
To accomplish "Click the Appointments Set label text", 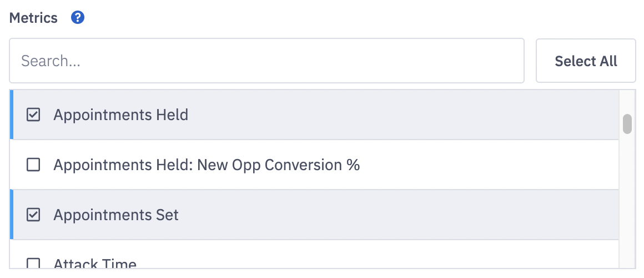I will coord(116,215).
